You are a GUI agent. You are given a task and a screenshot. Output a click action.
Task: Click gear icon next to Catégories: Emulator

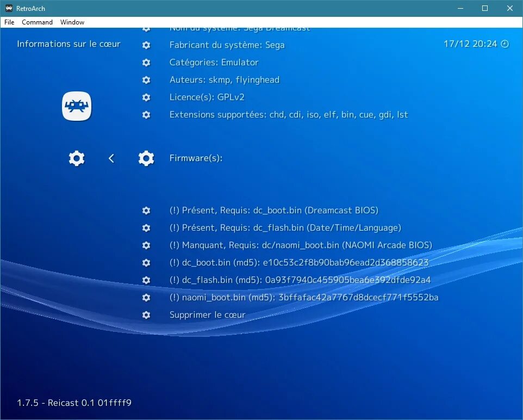tap(146, 63)
